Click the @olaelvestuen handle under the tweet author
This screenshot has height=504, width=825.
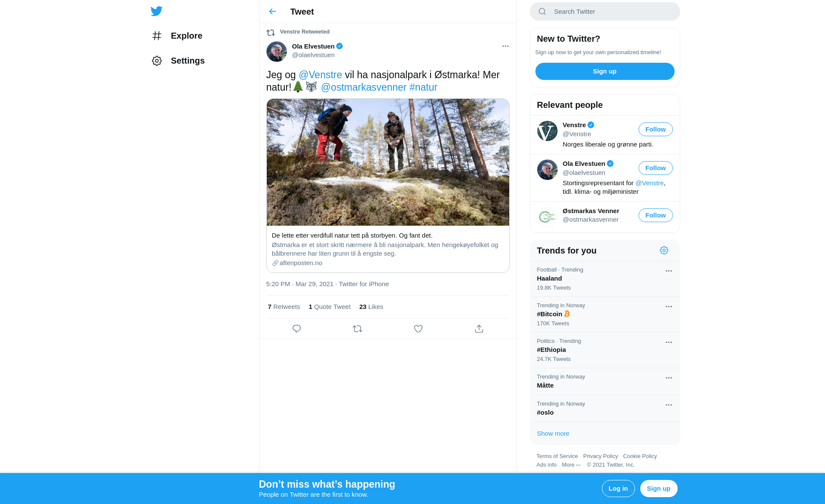(313, 55)
